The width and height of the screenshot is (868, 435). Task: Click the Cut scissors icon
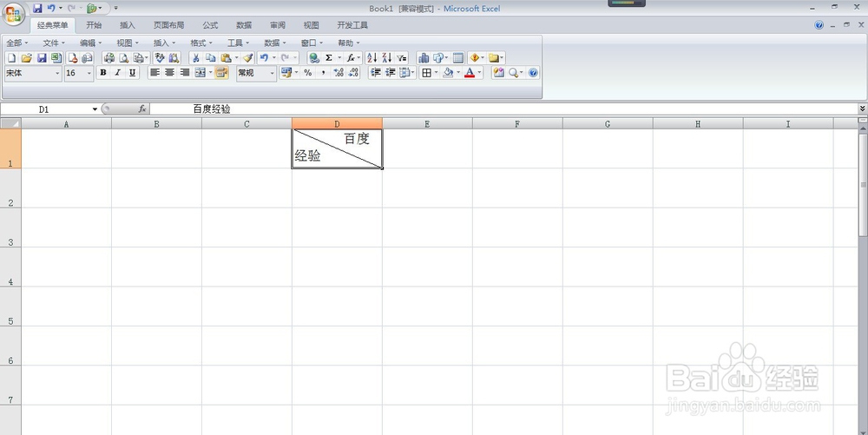[x=195, y=57]
